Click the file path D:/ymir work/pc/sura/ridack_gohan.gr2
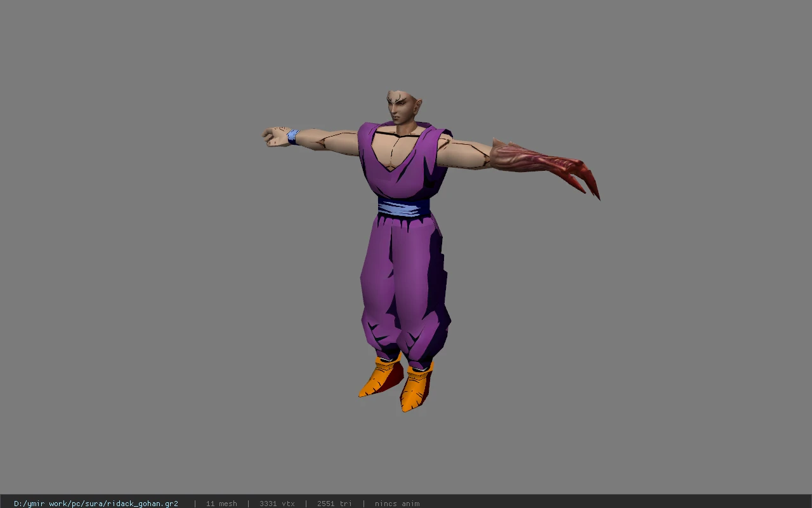Viewport: 812px width, 508px height. click(x=96, y=504)
